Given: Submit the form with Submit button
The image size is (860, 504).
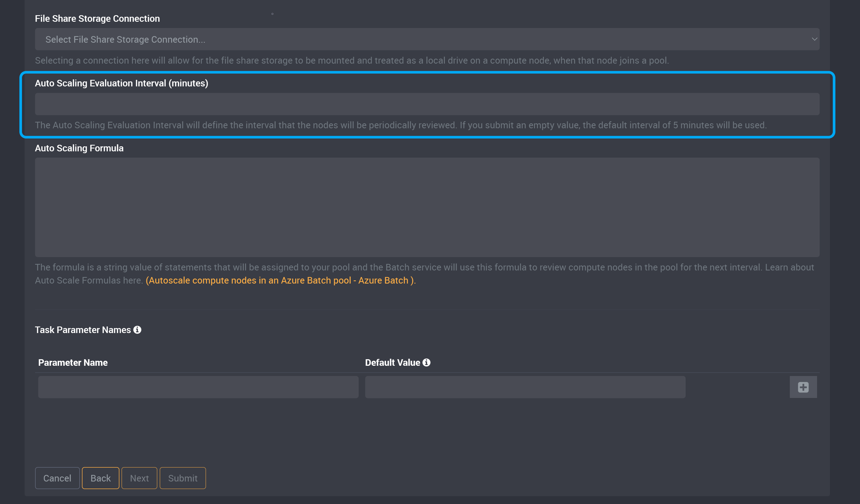Looking at the screenshot, I should [x=182, y=478].
